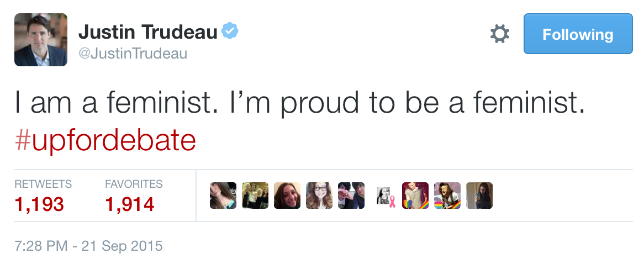Toggle the Following button
644x264 pixels.
[x=578, y=34]
